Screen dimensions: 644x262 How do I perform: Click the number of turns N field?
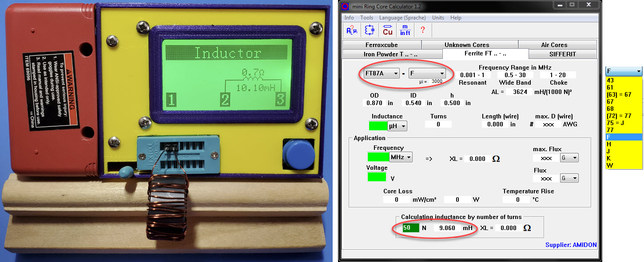click(x=410, y=228)
